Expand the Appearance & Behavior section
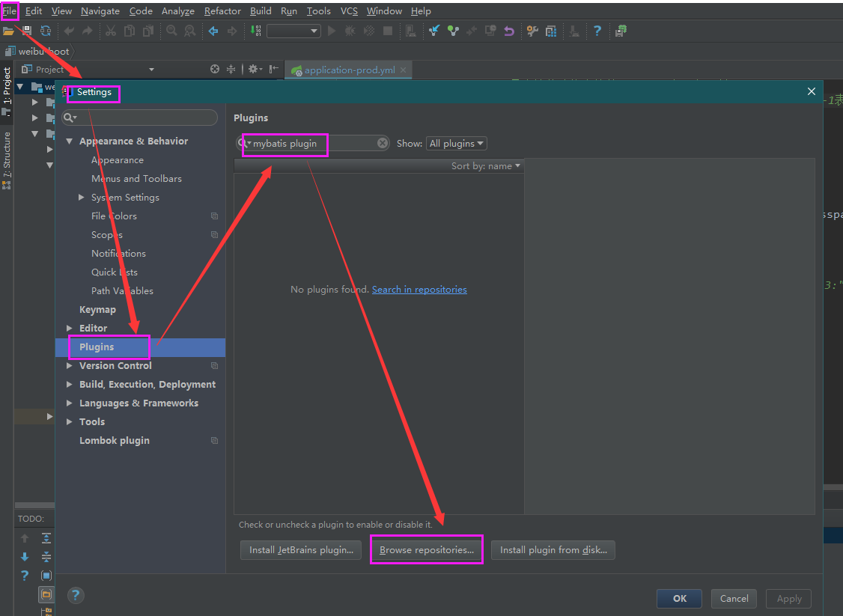This screenshot has height=616, width=843. click(69, 141)
